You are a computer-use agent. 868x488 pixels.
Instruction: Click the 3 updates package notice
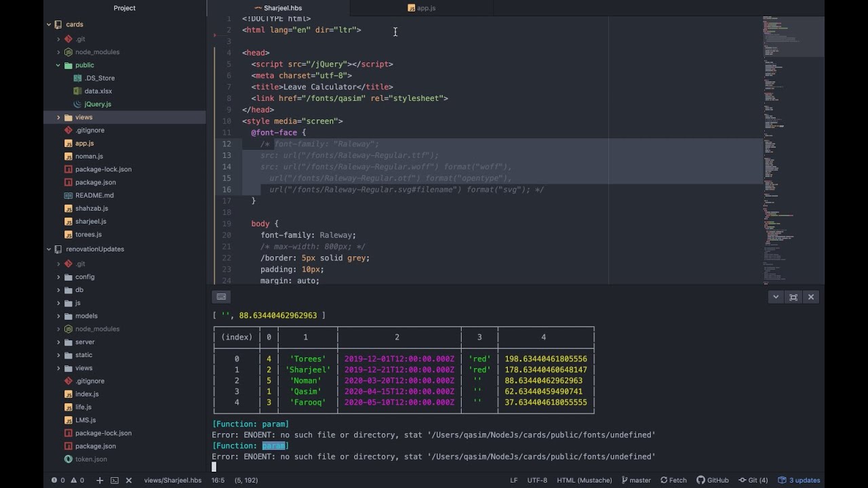pyautogui.click(x=799, y=480)
